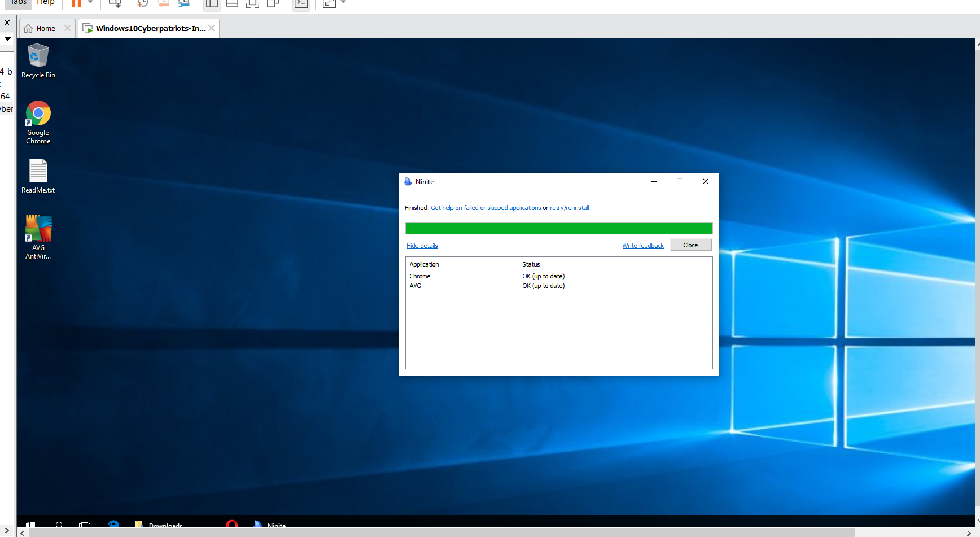The height and width of the screenshot is (537, 980).
Task: Click the green Ninite progress bar
Action: pyautogui.click(x=559, y=228)
